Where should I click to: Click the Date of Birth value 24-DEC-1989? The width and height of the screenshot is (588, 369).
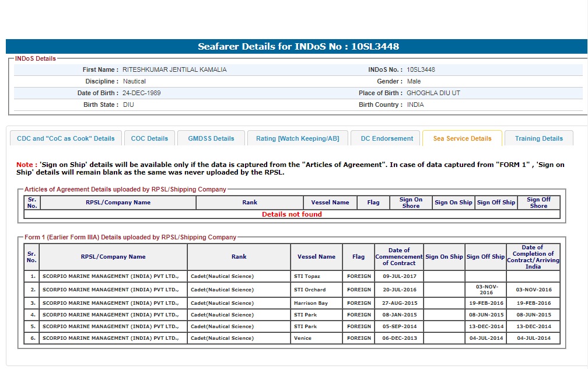142,93
